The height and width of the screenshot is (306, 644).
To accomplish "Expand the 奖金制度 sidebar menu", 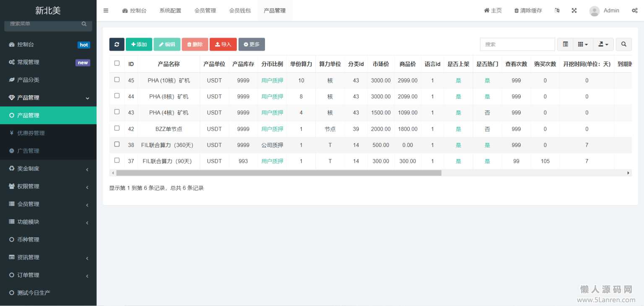I will point(48,169).
